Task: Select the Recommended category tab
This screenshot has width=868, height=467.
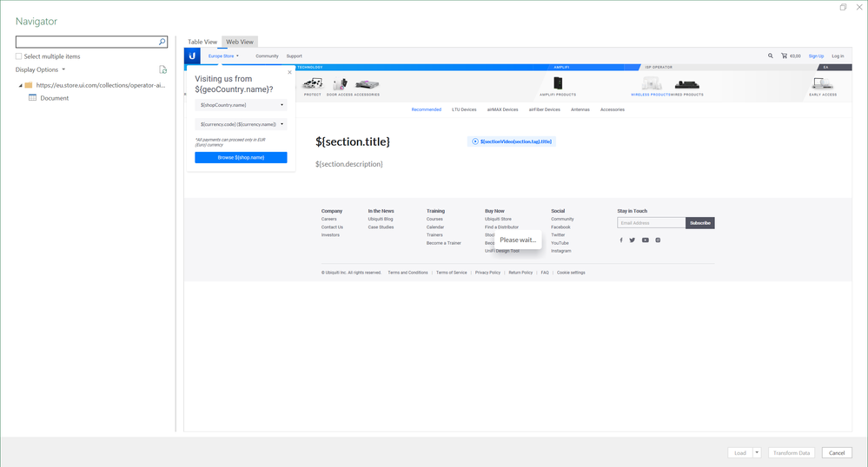Action: pyautogui.click(x=427, y=109)
